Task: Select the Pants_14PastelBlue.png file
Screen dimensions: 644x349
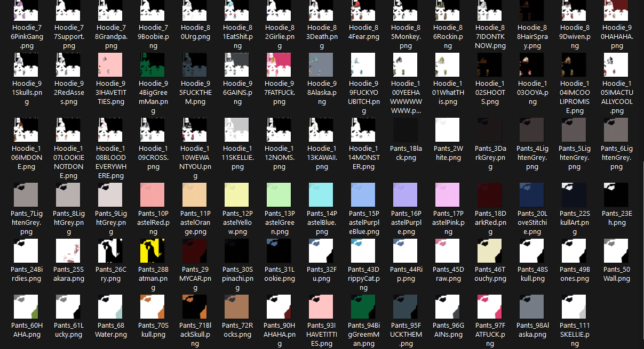Action: pyautogui.click(x=321, y=209)
